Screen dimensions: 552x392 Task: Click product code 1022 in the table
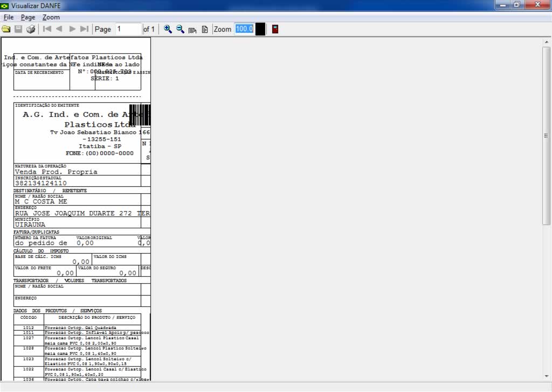coord(29,369)
